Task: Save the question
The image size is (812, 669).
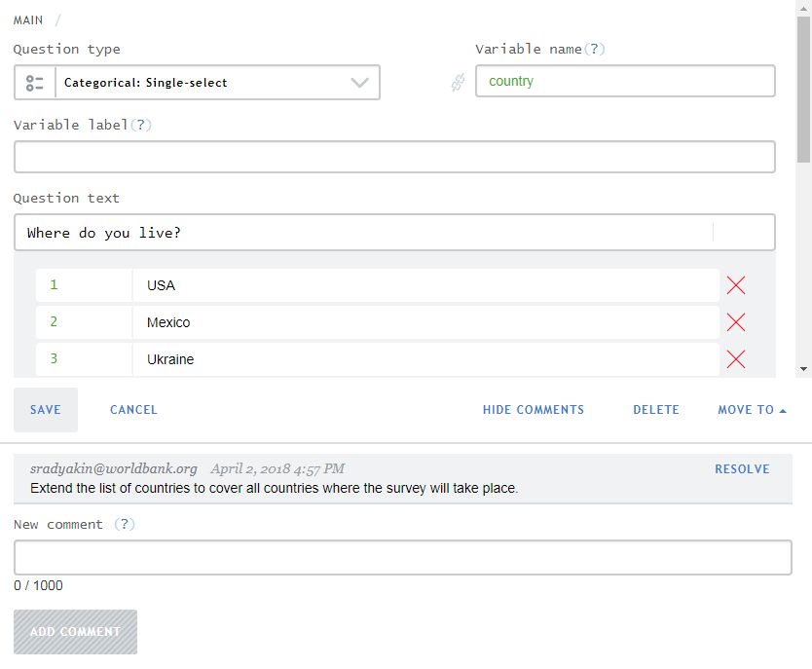Action: (46, 410)
